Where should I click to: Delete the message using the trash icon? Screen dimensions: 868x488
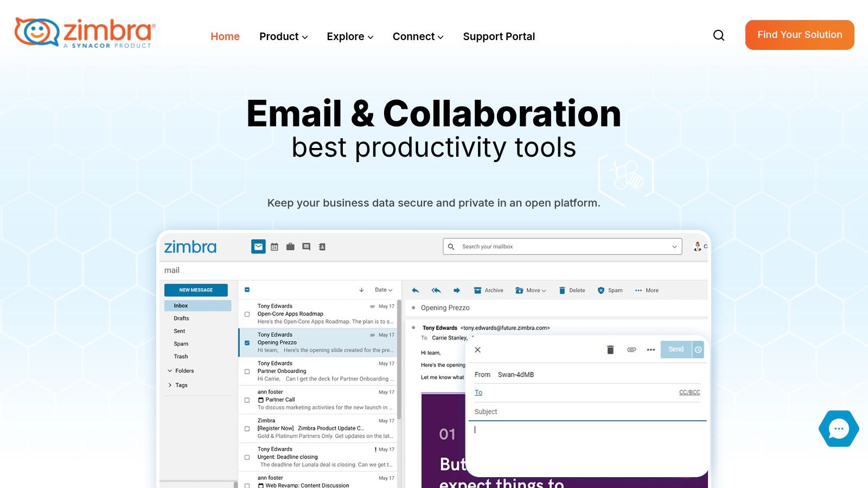coord(572,290)
